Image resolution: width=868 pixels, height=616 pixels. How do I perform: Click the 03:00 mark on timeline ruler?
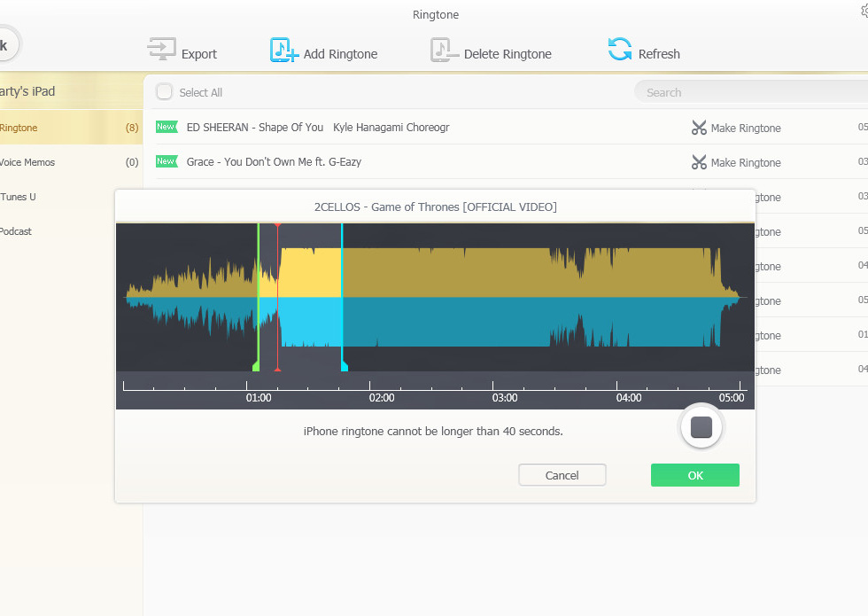tap(505, 398)
